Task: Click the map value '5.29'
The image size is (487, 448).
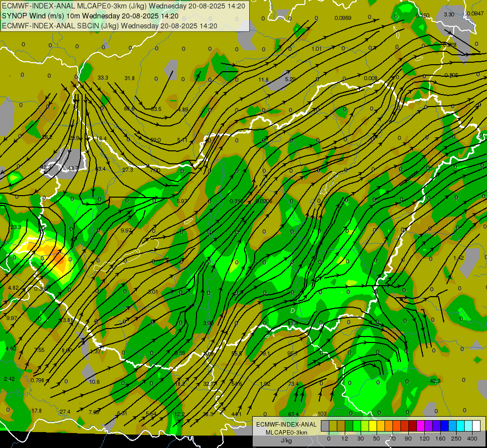Action: coord(290,79)
